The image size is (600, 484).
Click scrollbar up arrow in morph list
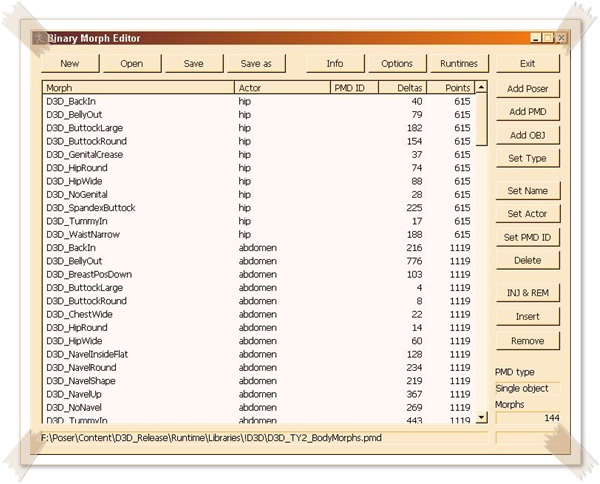tap(481, 87)
